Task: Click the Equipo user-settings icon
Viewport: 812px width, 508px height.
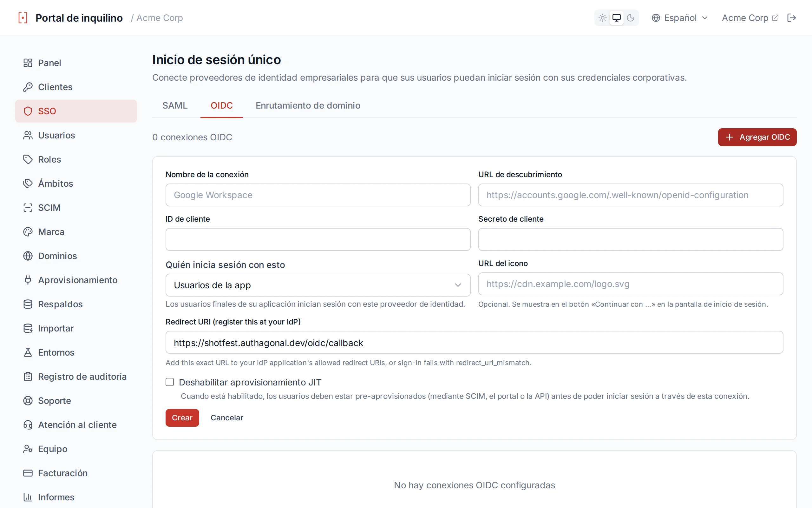Action: (28, 449)
